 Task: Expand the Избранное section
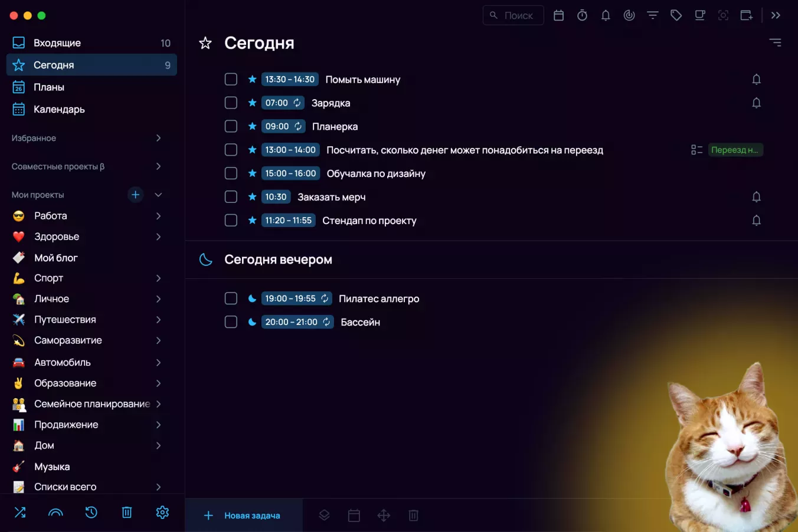(x=158, y=138)
